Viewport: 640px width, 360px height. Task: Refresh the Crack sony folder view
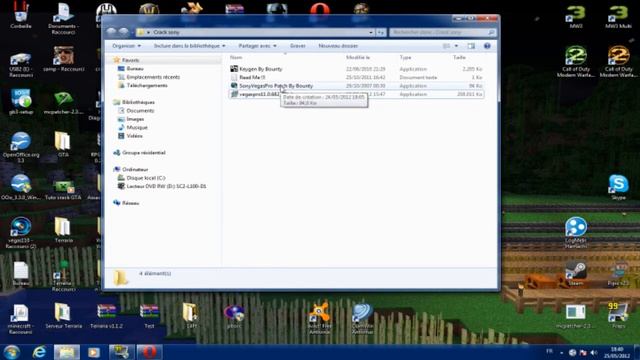click(x=380, y=32)
